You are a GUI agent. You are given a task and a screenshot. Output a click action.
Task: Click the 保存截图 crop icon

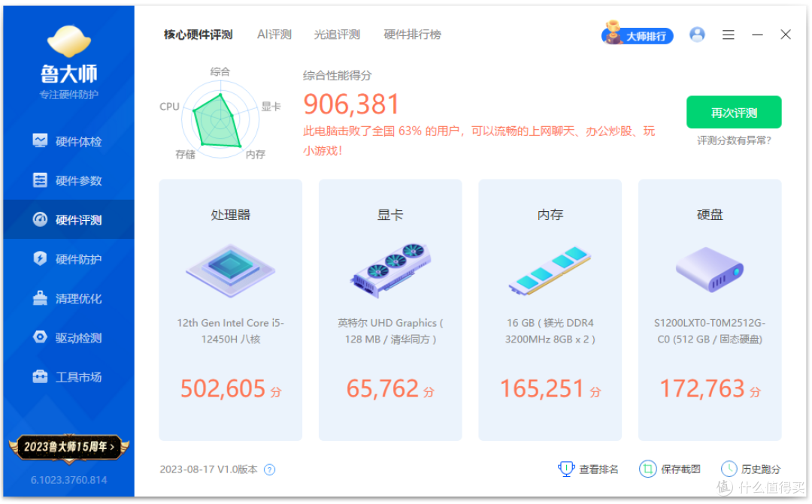[x=647, y=469]
